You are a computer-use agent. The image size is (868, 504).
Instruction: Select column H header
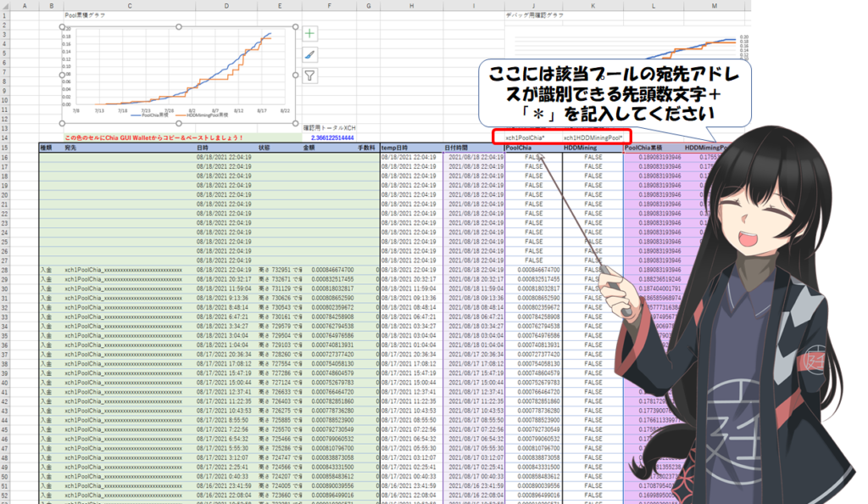pyautogui.click(x=411, y=6)
